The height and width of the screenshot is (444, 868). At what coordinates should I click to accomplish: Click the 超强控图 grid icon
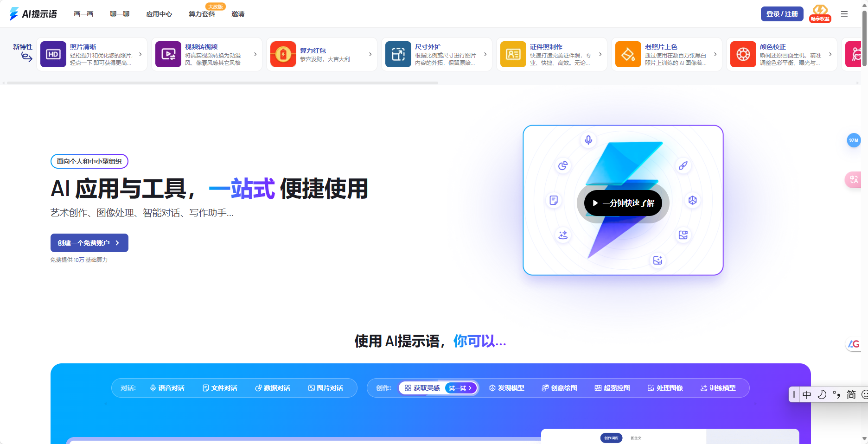coord(598,388)
